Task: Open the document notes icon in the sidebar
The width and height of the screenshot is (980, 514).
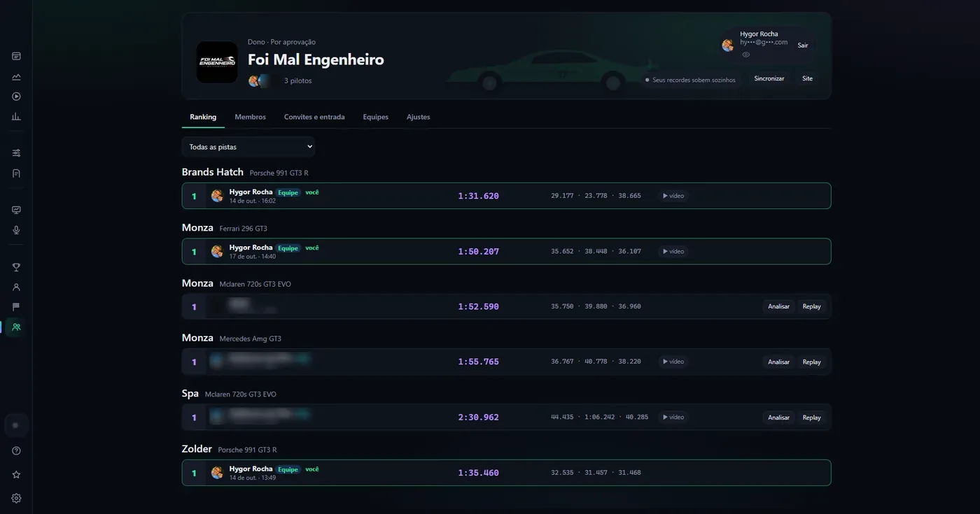Action: pyautogui.click(x=16, y=173)
